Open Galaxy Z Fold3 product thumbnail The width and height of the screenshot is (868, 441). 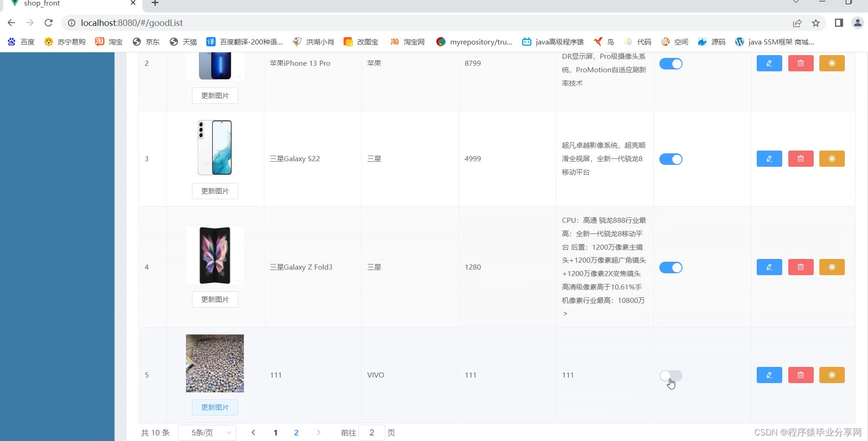click(215, 255)
